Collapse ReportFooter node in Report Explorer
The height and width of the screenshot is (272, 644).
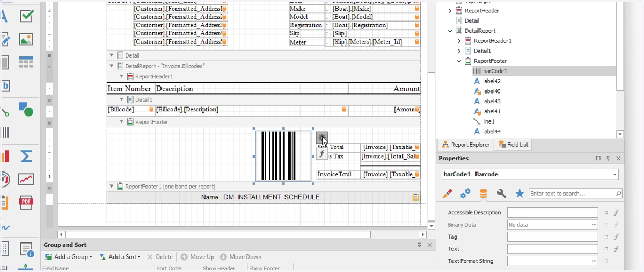tap(459, 61)
